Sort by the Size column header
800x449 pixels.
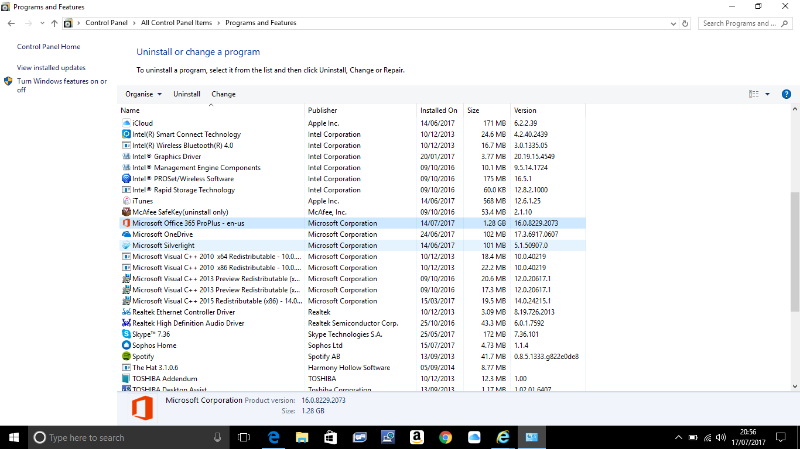pyautogui.click(x=487, y=110)
